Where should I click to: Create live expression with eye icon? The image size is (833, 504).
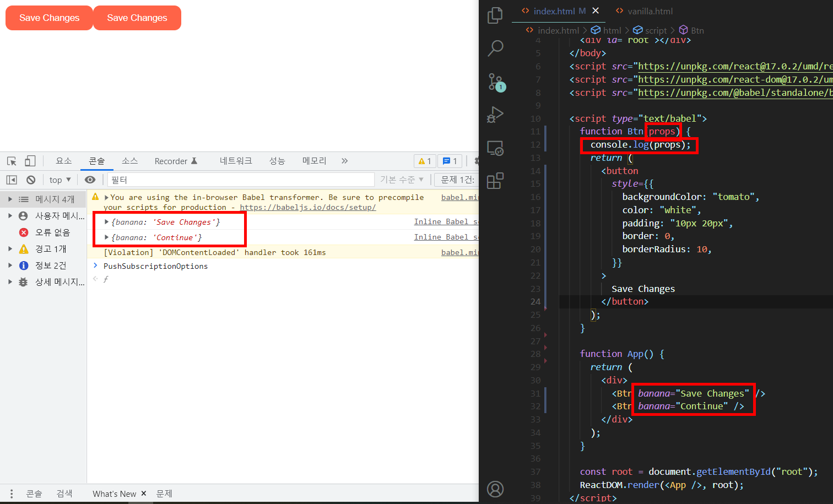tap(90, 180)
